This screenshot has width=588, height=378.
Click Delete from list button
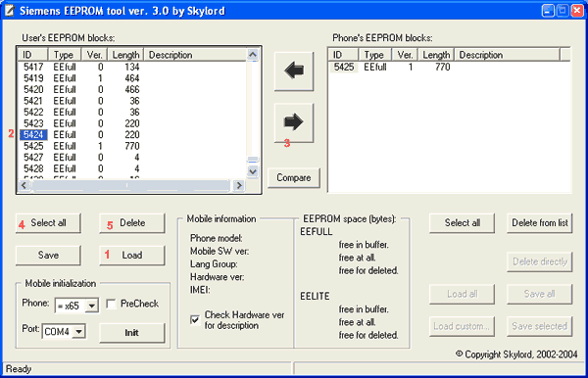tap(539, 223)
